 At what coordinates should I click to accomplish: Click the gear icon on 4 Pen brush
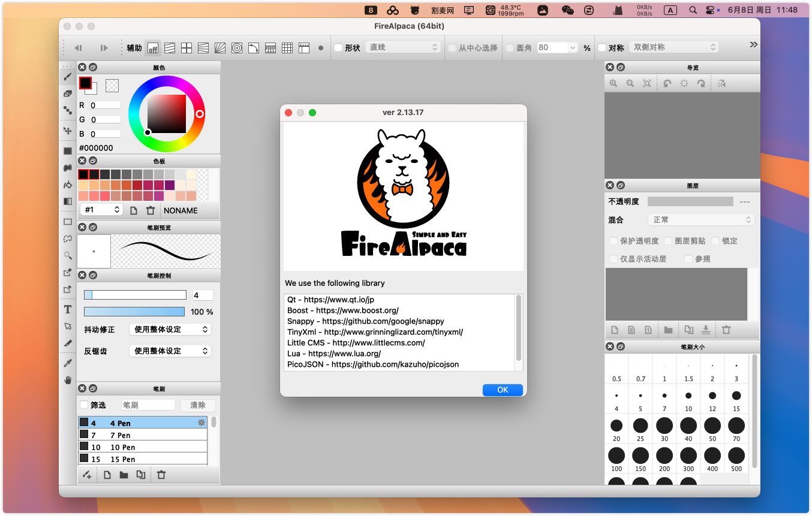click(x=202, y=423)
